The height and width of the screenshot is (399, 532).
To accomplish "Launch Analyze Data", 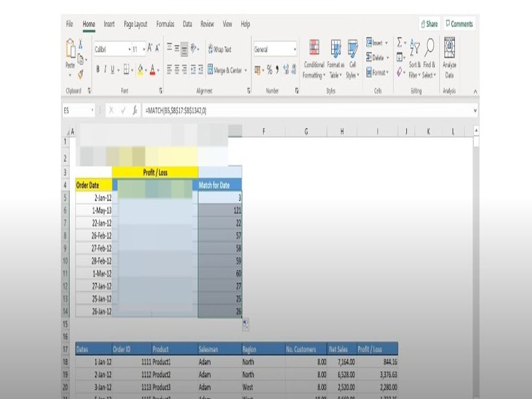I will [x=450, y=58].
